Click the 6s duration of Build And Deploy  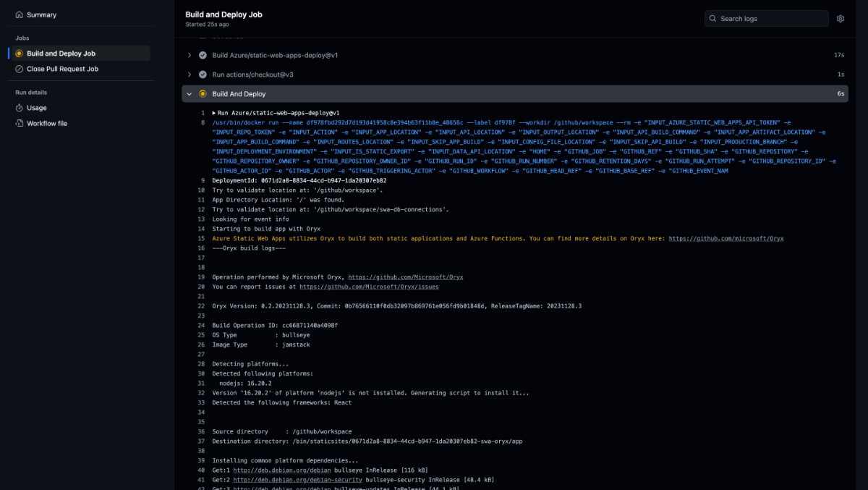(841, 94)
